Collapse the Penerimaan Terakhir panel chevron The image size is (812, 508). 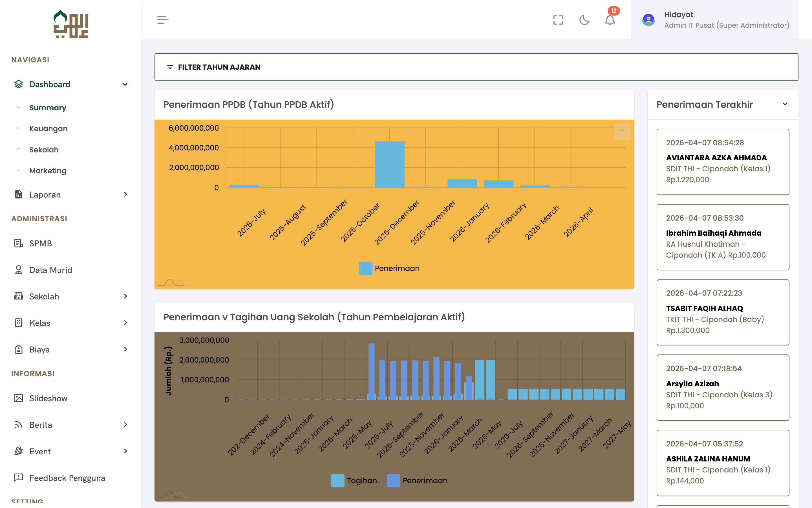[785, 104]
